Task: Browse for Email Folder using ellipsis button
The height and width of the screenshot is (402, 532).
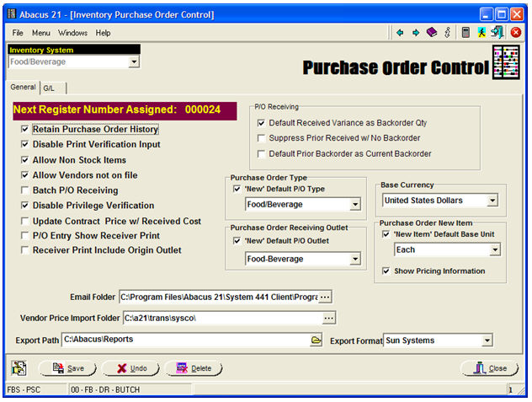Action: tap(326, 297)
